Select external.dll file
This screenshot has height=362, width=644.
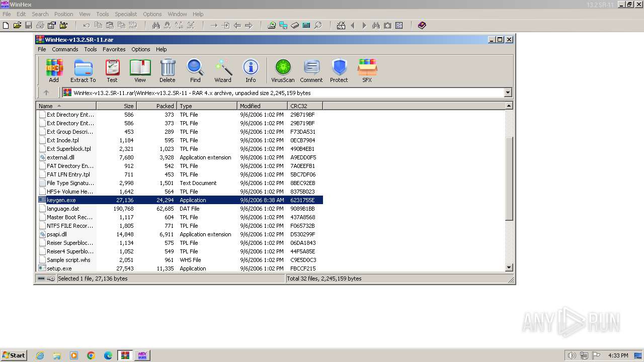[x=181, y=157]
